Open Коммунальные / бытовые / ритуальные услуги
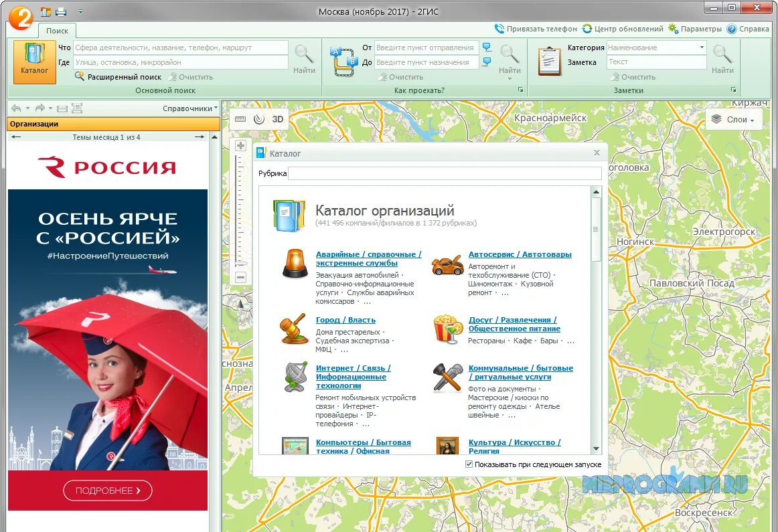 (x=521, y=372)
